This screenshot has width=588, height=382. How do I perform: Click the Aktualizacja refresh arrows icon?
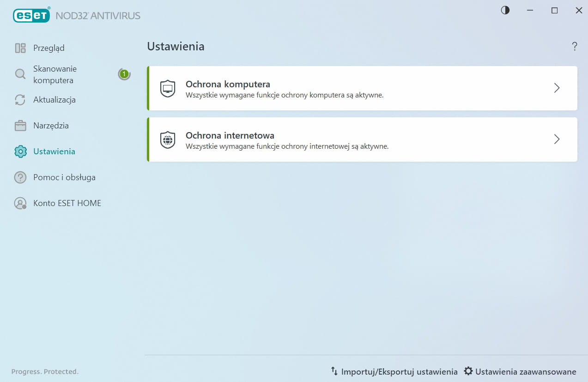(x=20, y=100)
